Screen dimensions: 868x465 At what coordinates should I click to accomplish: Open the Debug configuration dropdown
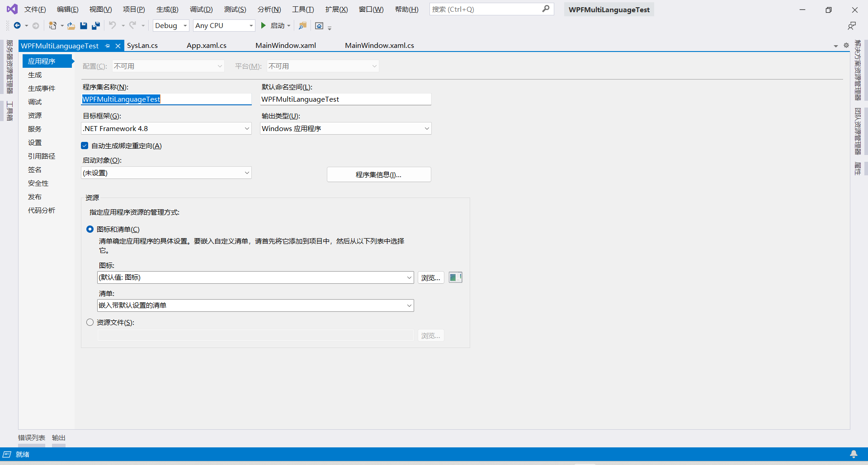coord(171,26)
